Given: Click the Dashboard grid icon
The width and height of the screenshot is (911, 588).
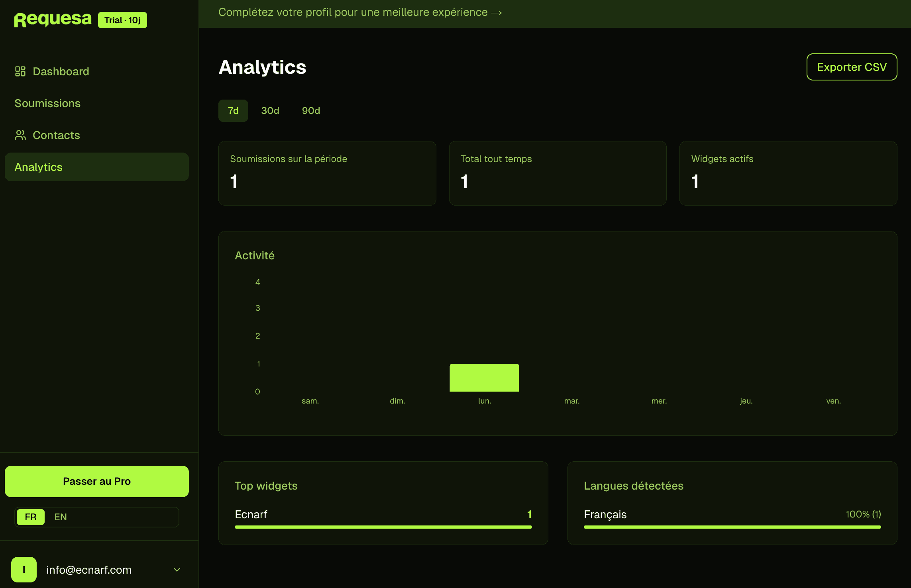Looking at the screenshot, I should pyautogui.click(x=20, y=71).
